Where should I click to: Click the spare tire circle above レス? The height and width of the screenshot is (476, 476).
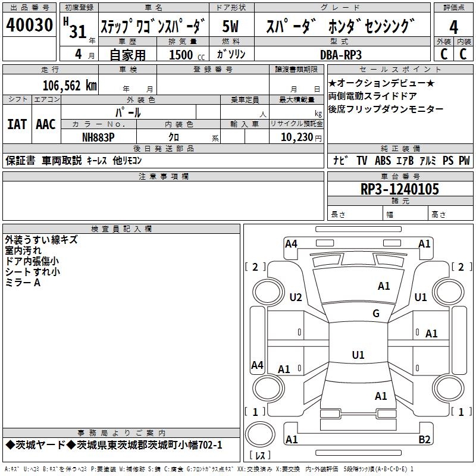click(x=260, y=434)
